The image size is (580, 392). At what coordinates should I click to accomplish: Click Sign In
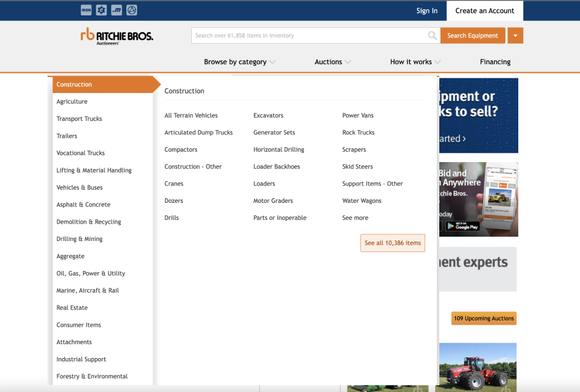427,10
